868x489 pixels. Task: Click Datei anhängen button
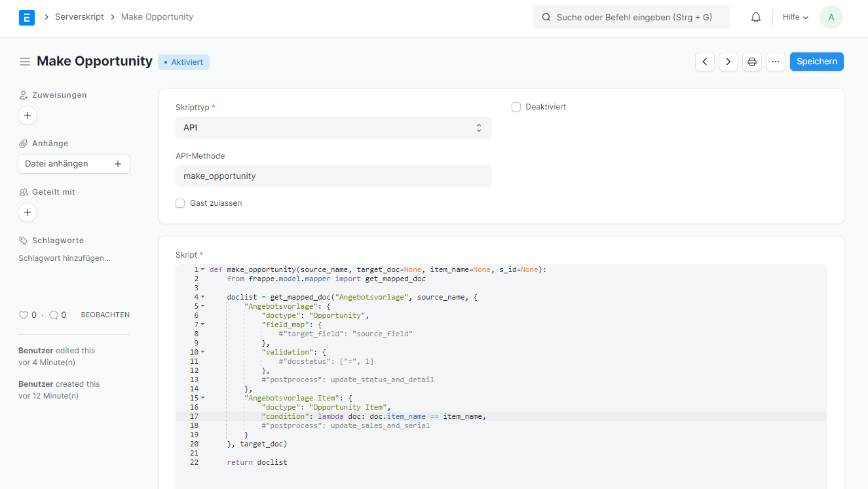click(74, 164)
